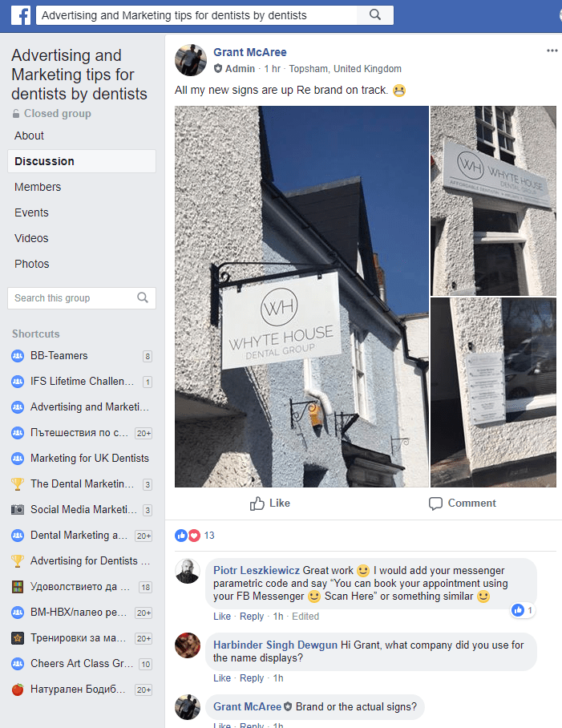Viewport: 562px width, 728px height.
Task: Open the large Whyte House sign photo
Action: pyautogui.click(x=301, y=296)
